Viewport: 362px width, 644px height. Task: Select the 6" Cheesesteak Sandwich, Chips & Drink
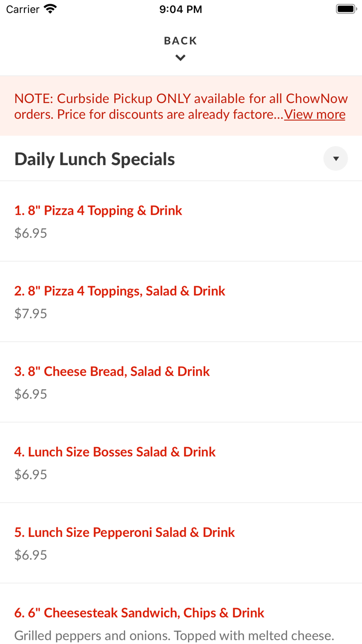(x=139, y=612)
